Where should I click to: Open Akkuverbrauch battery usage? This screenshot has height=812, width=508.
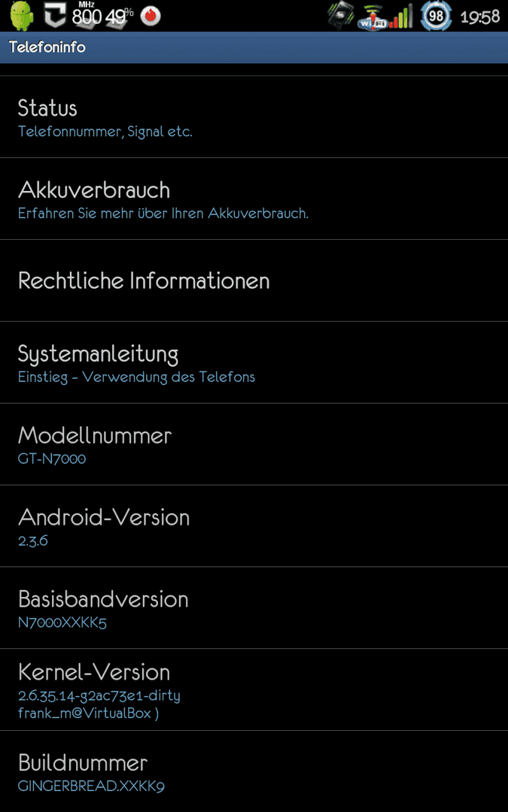point(254,198)
